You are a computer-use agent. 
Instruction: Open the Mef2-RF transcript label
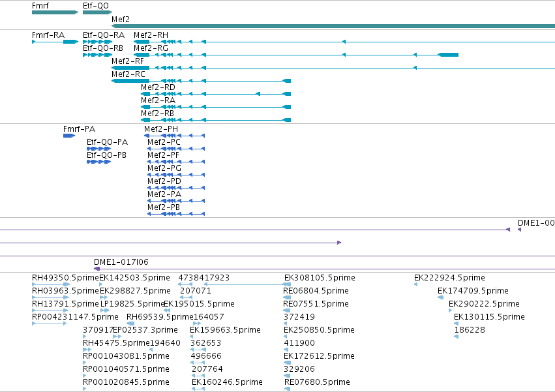click(128, 61)
